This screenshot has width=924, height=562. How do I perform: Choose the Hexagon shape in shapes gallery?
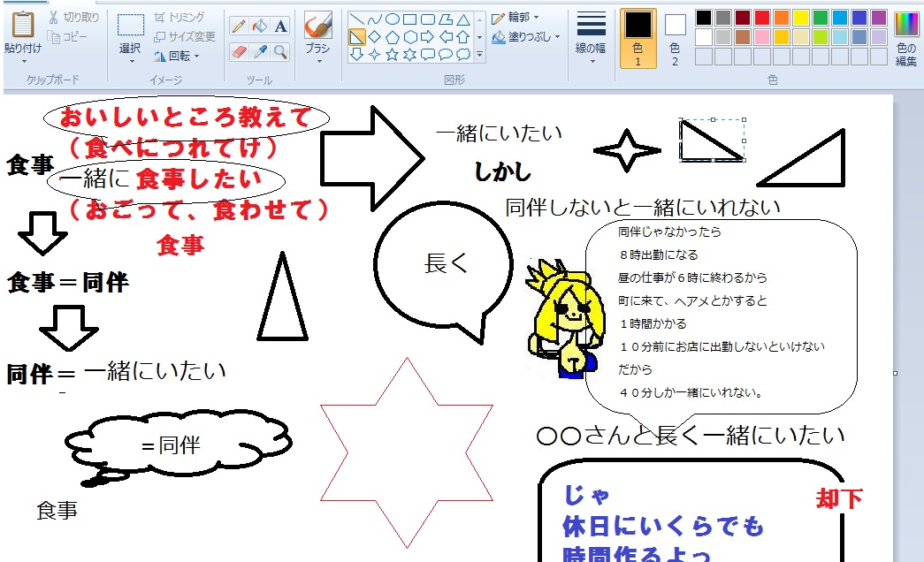pyautogui.click(x=410, y=37)
